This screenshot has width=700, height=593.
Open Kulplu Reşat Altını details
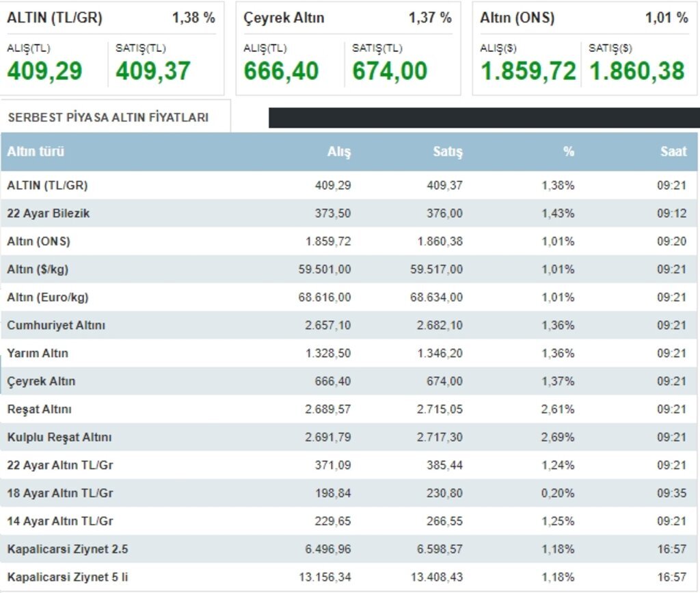tap(59, 437)
